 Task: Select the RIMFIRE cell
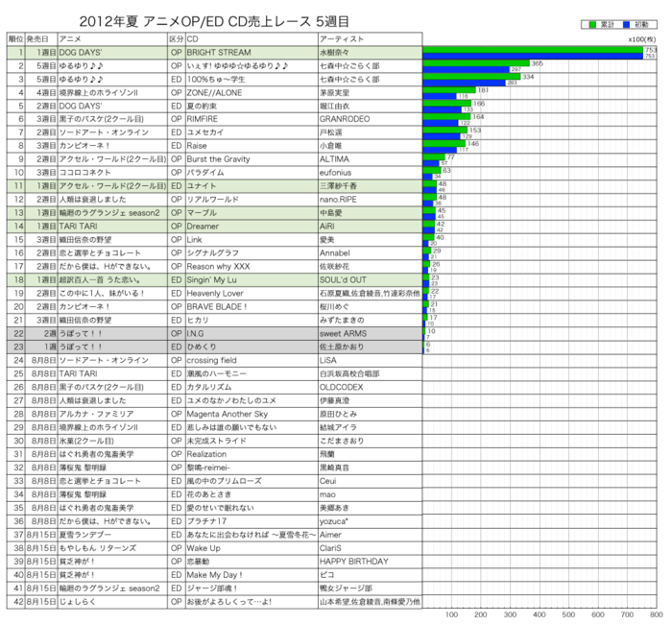[x=252, y=119]
